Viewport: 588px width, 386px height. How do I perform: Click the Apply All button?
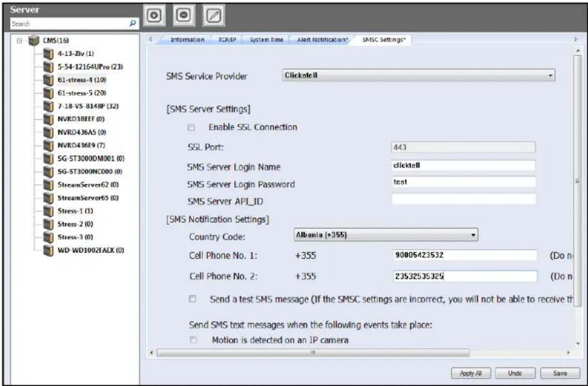click(x=471, y=373)
